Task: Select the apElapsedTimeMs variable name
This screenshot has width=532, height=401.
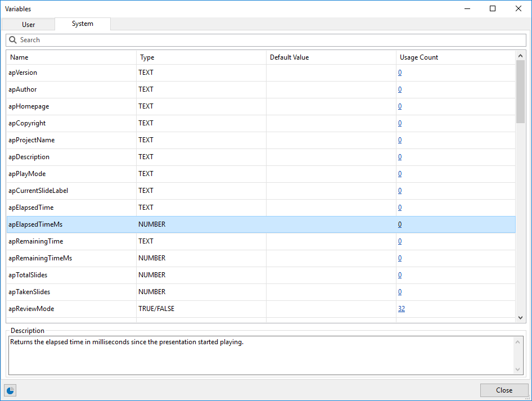Action: [35, 224]
